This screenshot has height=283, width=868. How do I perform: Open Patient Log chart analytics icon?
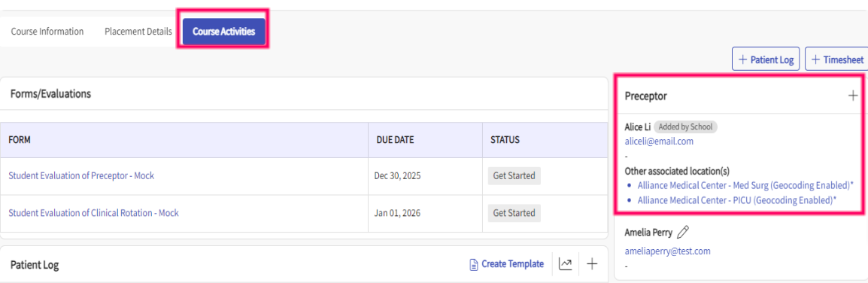click(565, 264)
